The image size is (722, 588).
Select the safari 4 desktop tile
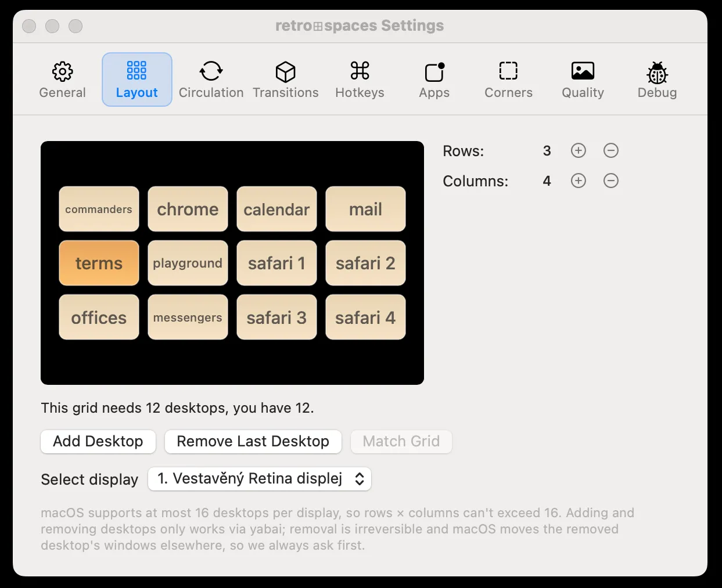(365, 317)
